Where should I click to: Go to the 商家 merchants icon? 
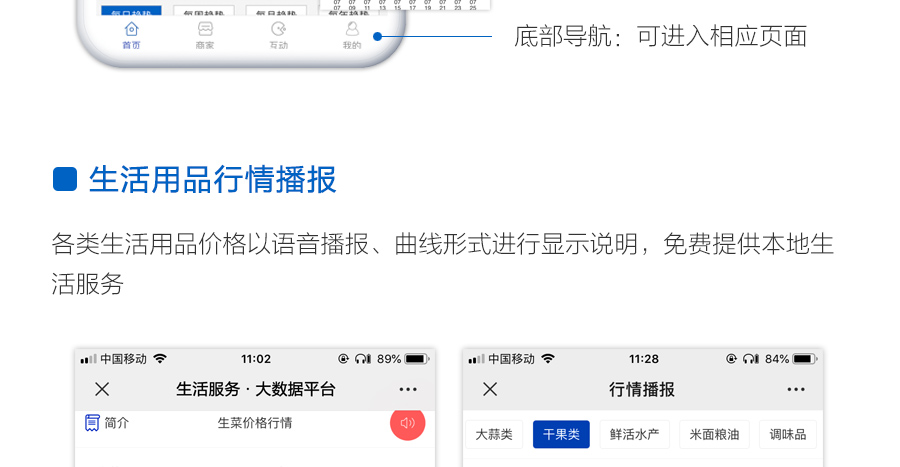(205, 30)
